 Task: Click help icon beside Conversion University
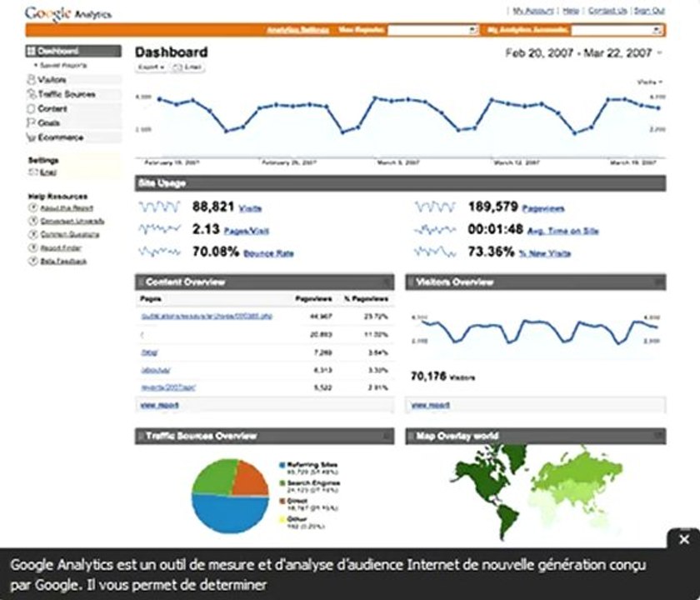[x=32, y=221]
